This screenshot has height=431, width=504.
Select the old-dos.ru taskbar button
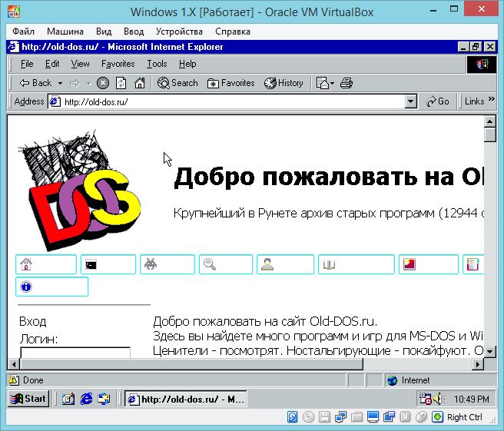(x=186, y=400)
